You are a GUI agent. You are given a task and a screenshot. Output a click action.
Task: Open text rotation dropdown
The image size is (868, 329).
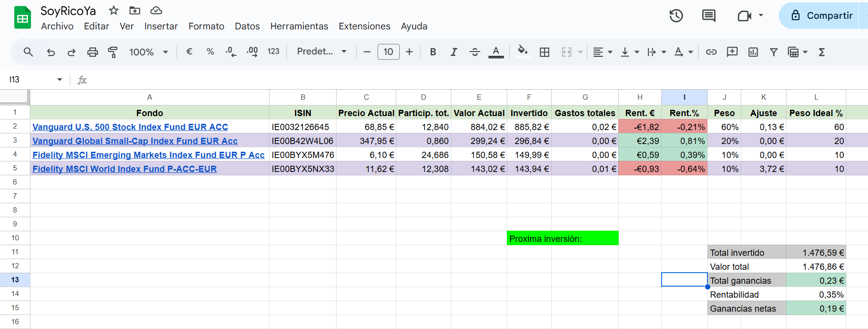click(x=684, y=52)
